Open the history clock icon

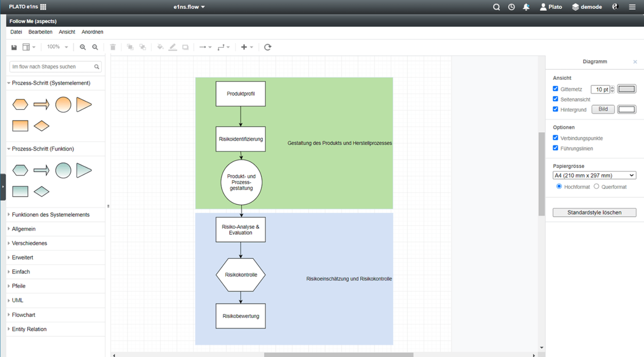(x=511, y=7)
